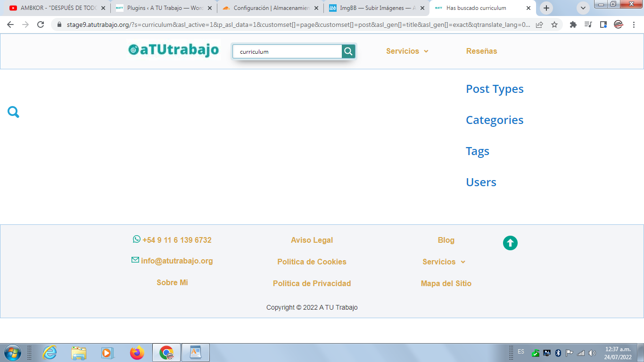Open the media controls playlist icon
Screen dimensions: 644x362
pyautogui.click(x=588, y=25)
